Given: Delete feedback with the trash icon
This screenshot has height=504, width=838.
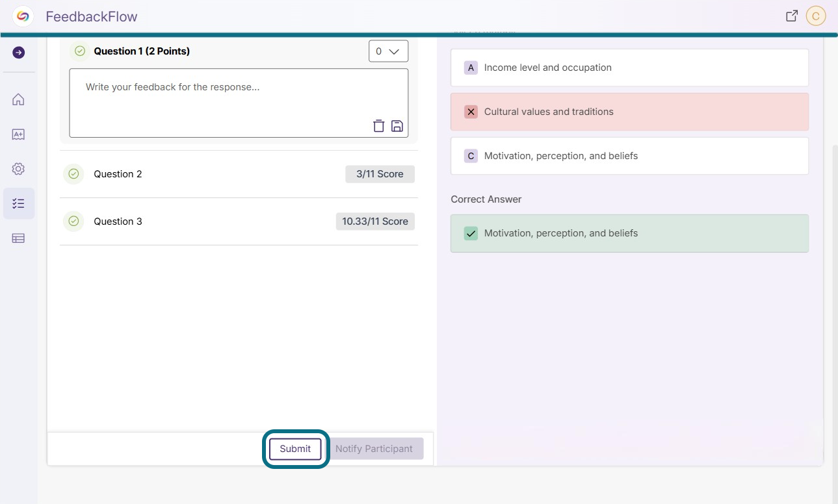Looking at the screenshot, I should tap(378, 126).
